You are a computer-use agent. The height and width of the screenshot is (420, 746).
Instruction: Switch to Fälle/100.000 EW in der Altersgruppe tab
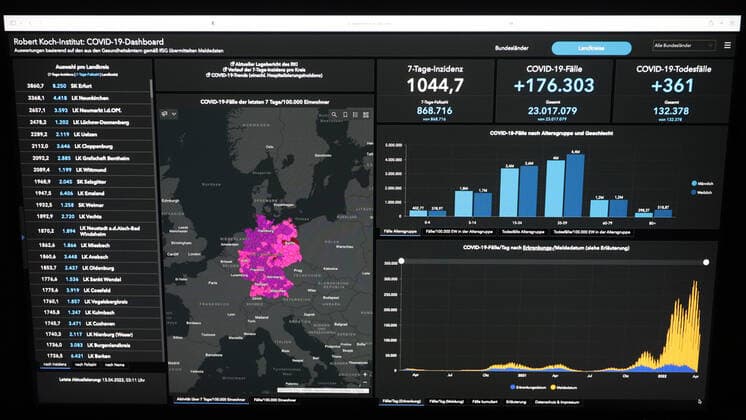(459, 232)
